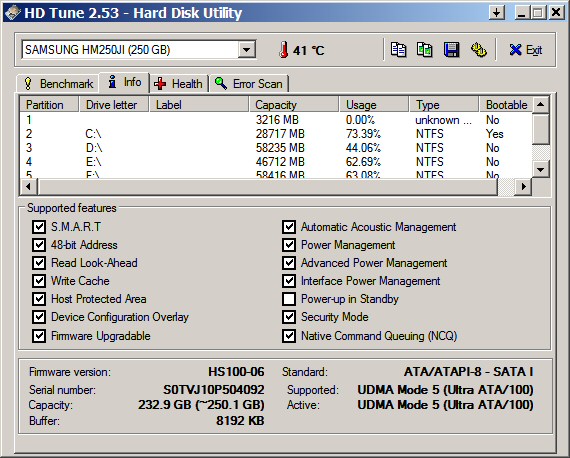570x458 pixels.
Task: Toggle S.M.A.R.T checkbox
Action: tap(39, 227)
